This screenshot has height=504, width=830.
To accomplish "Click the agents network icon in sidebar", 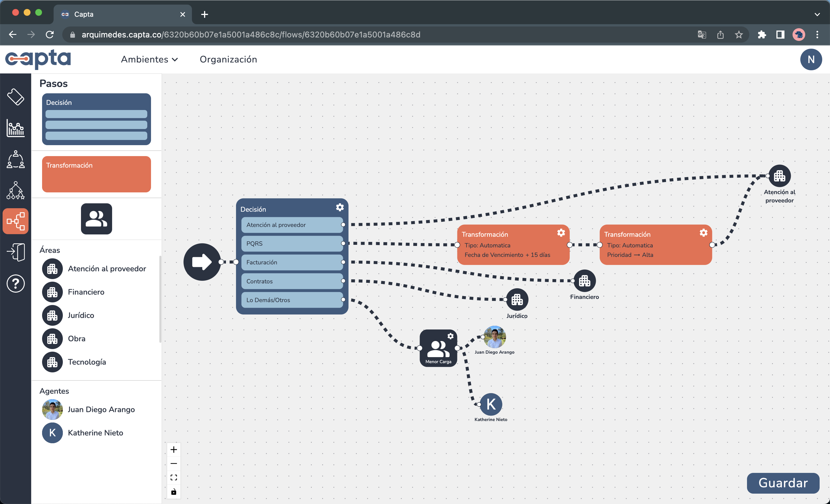I will coord(16,160).
